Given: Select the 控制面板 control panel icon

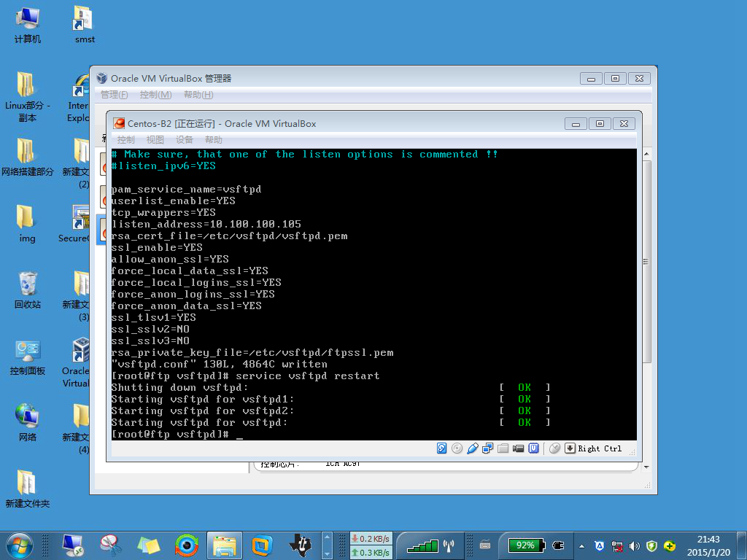Looking at the screenshot, I should [28, 357].
